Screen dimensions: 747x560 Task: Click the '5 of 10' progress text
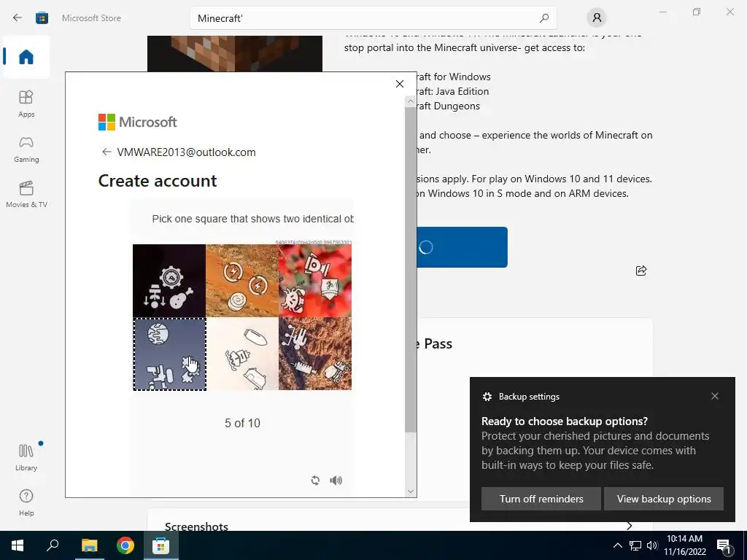242,423
